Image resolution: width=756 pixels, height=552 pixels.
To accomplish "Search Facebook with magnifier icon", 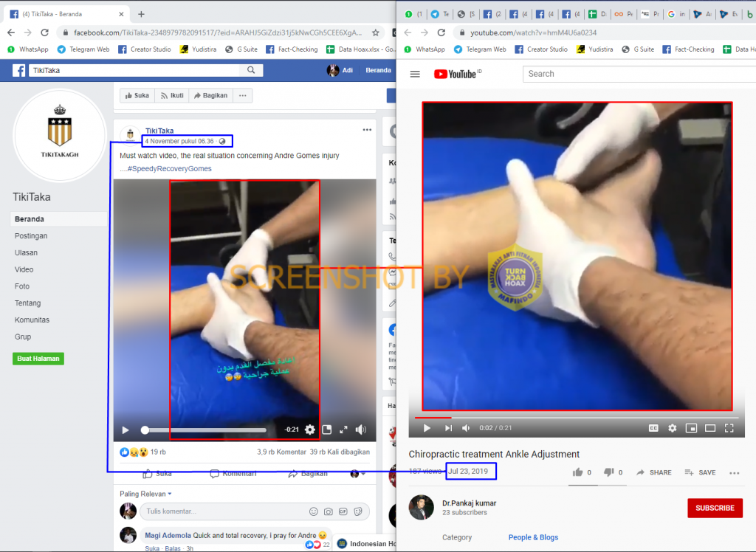I will [251, 70].
